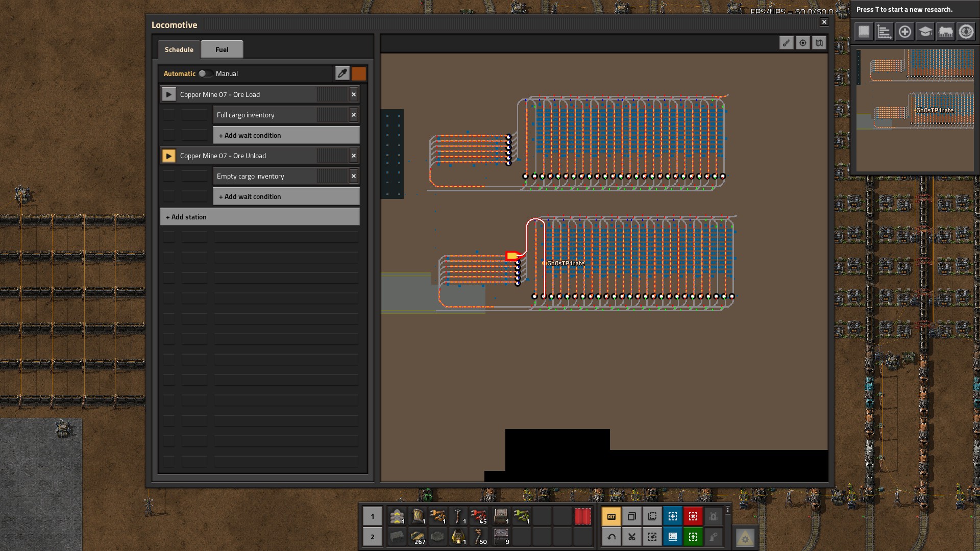Pick the quickbar item with count 9
This screenshot has width=980, height=551.
pyautogui.click(x=501, y=537)
